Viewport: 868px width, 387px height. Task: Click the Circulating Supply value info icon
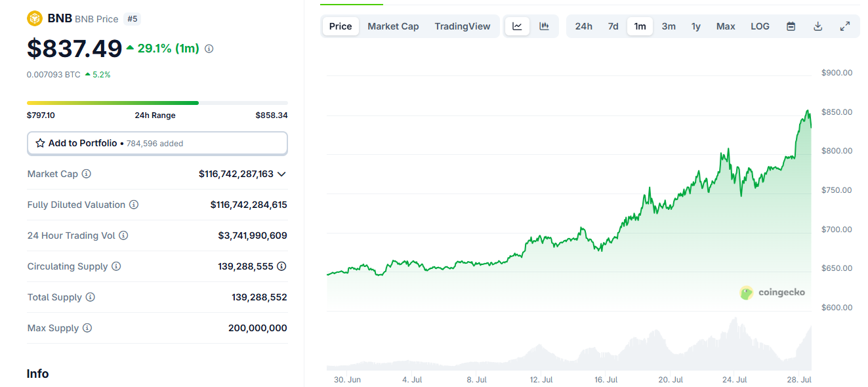[x=281, y=266]
